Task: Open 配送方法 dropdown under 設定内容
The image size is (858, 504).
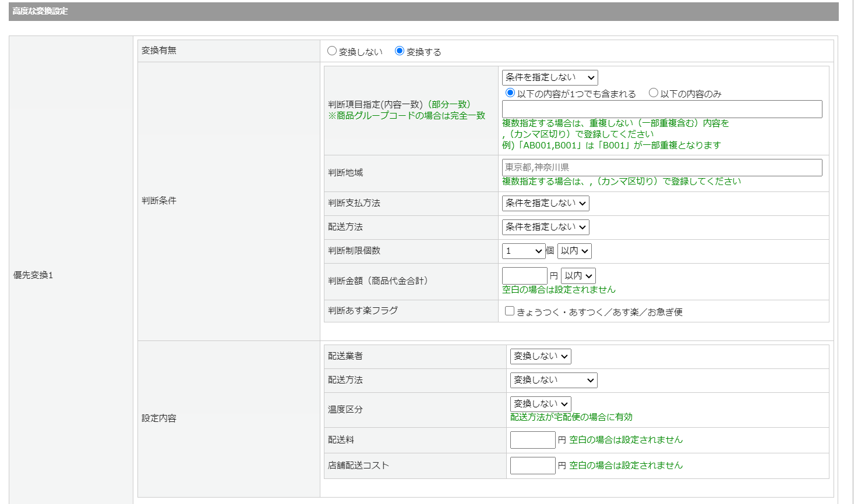Action: [x=553, y=380]
